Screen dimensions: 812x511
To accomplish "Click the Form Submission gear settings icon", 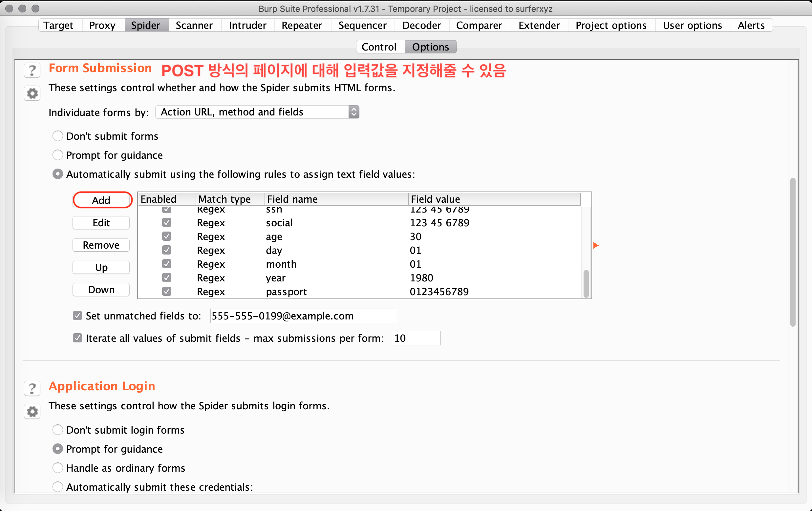I will (x=32, y=93).
